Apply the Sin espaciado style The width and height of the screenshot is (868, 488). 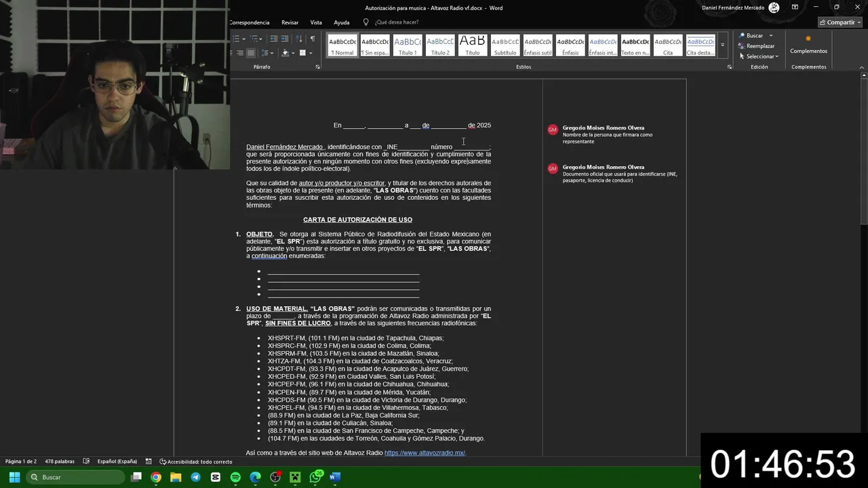pyautogui.click(x=375, y=45)
